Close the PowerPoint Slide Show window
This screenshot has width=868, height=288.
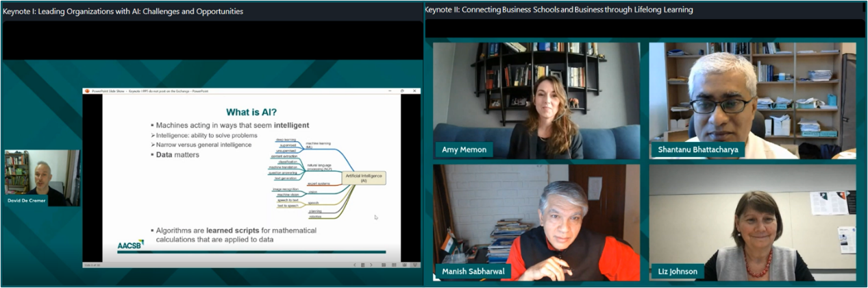tap(414, 91)
